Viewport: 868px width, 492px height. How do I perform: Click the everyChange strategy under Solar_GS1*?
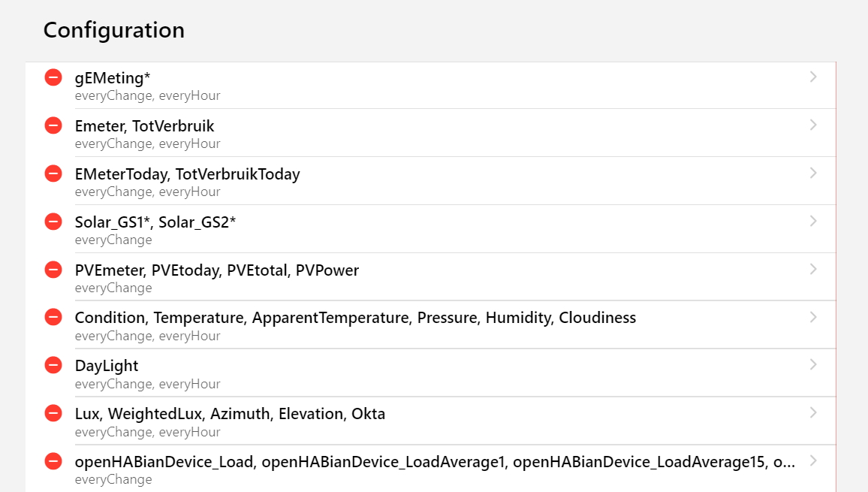[113, 240]
